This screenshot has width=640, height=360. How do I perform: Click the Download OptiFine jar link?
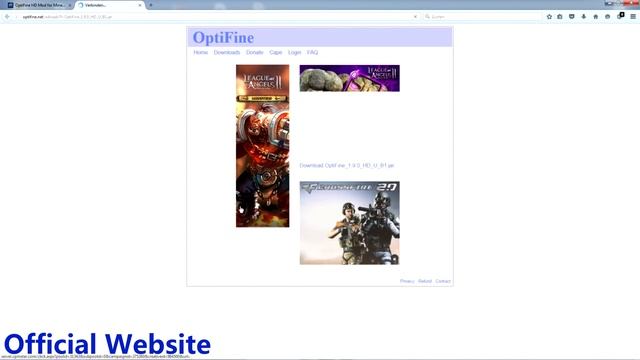[x=347, y=166]
